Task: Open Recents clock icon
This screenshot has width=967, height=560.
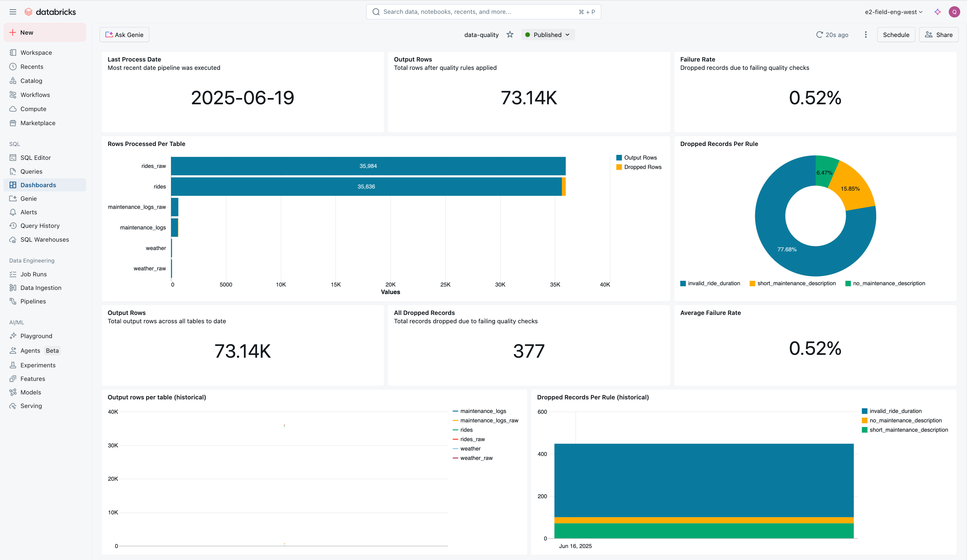Action: [13, 67]
